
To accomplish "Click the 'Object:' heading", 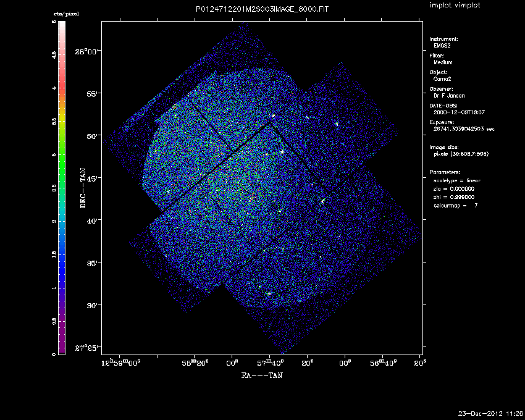I will [439, 72].
